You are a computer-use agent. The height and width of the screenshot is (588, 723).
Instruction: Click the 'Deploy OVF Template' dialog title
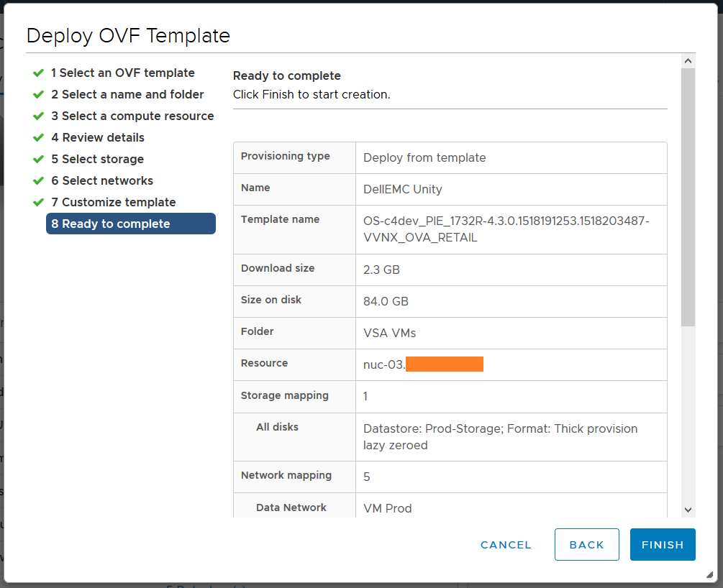[x=128, y=36]
